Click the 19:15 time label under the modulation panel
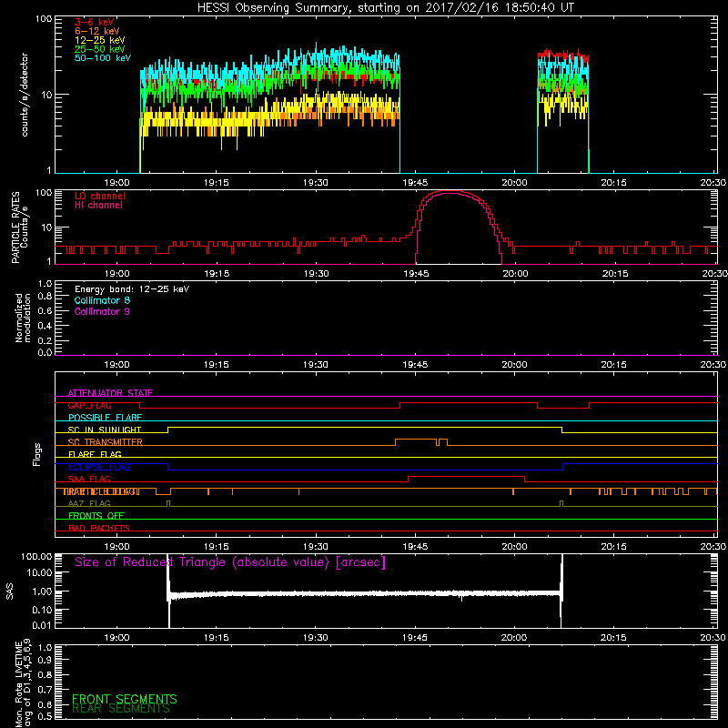The height and width of the screenshot is (728, 728). [x=217, y=365]
